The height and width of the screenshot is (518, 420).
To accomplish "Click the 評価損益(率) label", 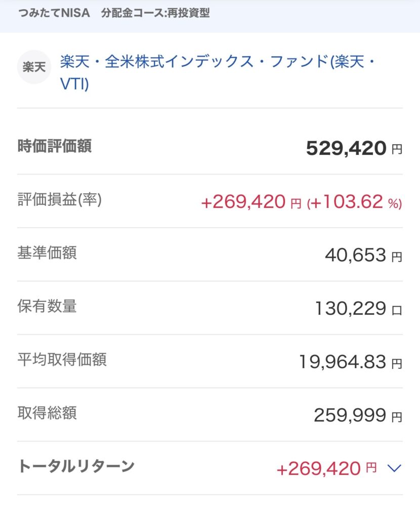I will click(x=60, y=200).
